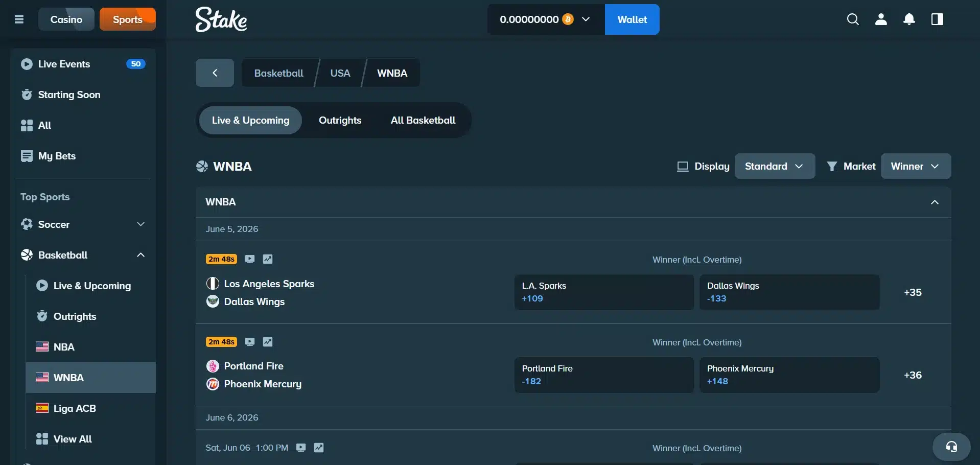Image resolution: width=980 pixels, height=465 pixels.
Task: Bet on Phoenix Mercury at +148
Action: [x=789, y=375]
